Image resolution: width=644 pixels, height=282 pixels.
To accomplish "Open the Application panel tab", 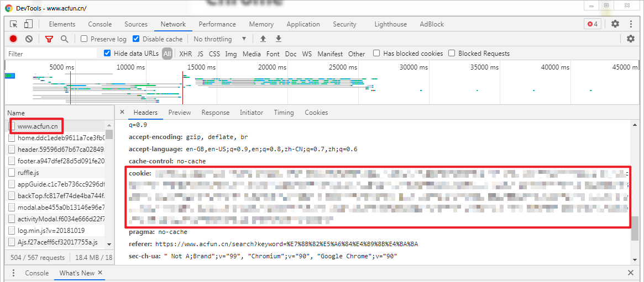I will [303, 24].
